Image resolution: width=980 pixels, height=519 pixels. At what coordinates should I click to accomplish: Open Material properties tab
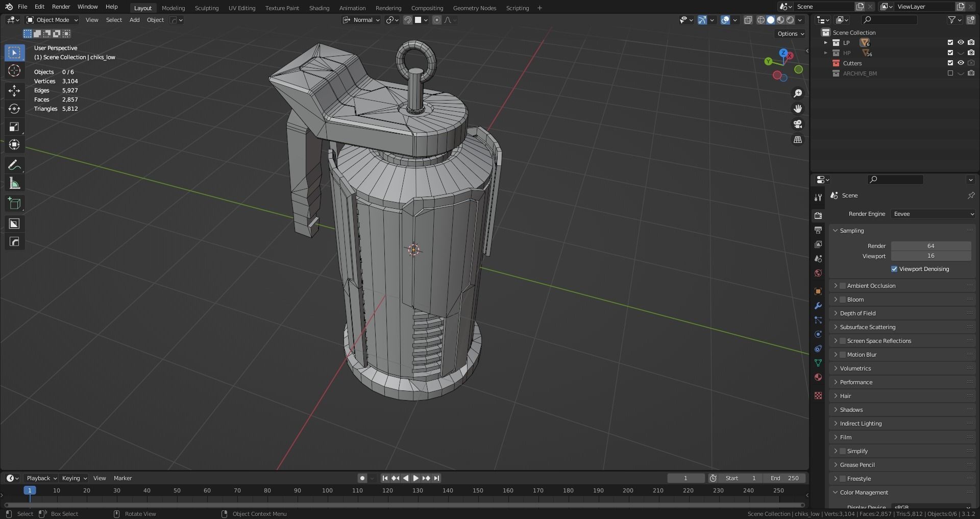tap(818, 377)
